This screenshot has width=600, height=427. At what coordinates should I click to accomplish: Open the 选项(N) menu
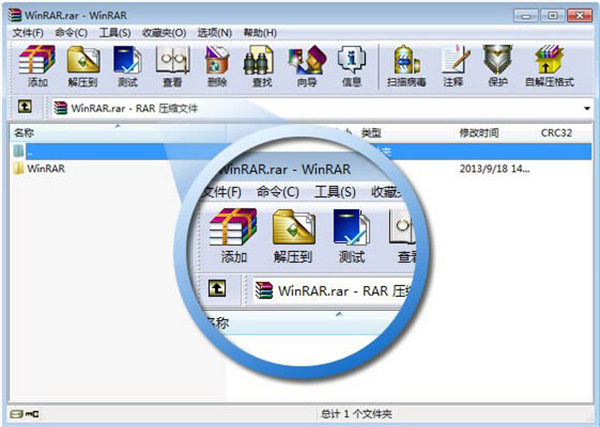click(x=215, y=33)
